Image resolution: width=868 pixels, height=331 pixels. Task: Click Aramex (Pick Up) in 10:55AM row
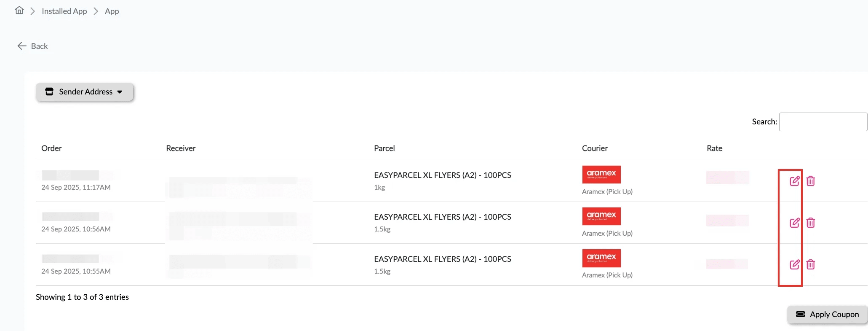[x=607, y=275]
